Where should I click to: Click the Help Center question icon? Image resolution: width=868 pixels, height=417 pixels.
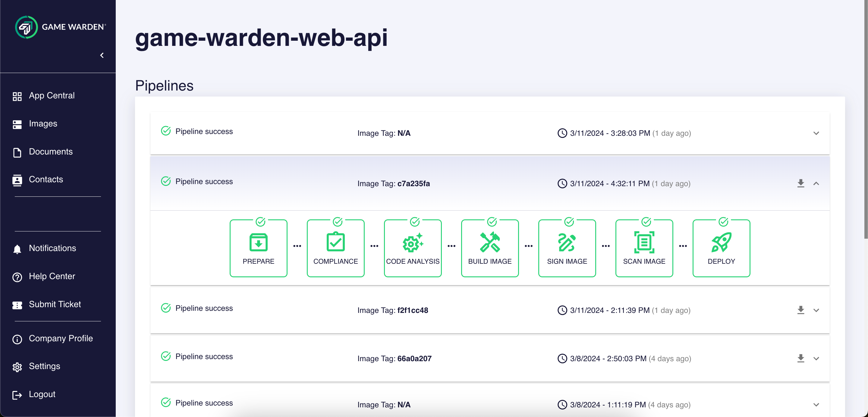17,277
